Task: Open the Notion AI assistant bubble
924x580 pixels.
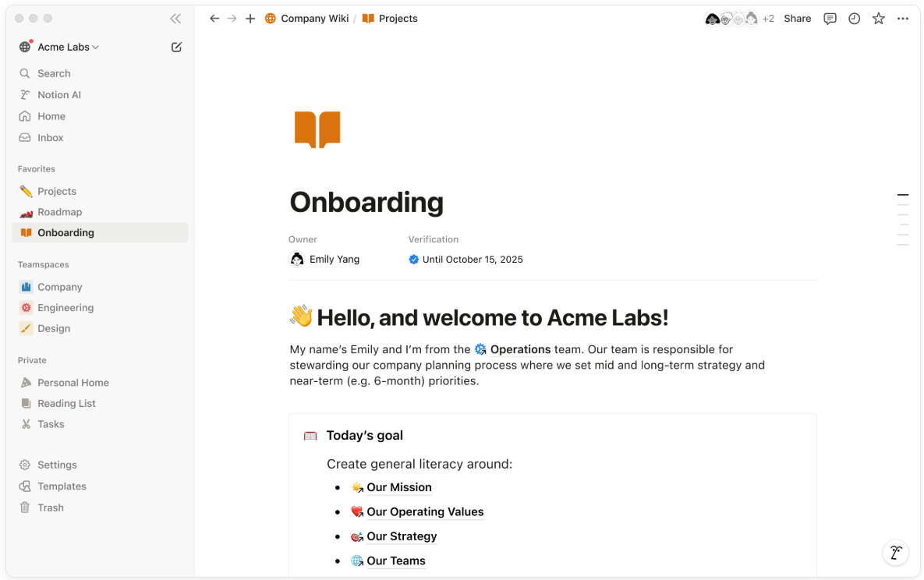Action: pos(895,553)
